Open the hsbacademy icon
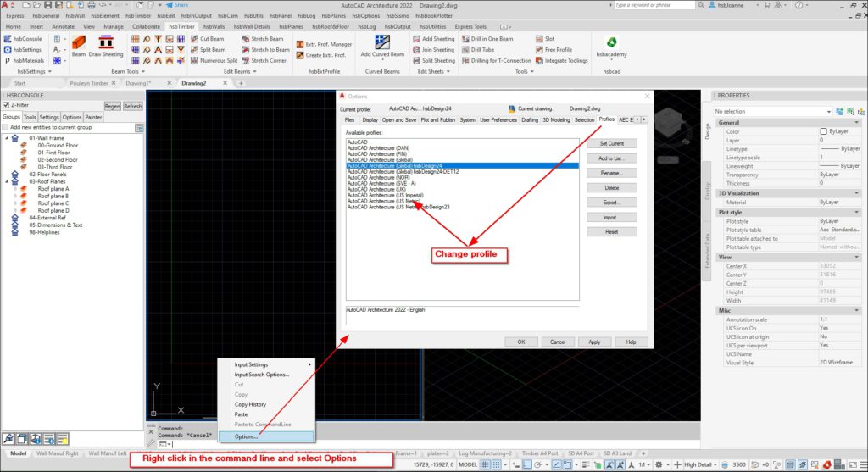The image size is (868, 472). [x=611, y=42]
